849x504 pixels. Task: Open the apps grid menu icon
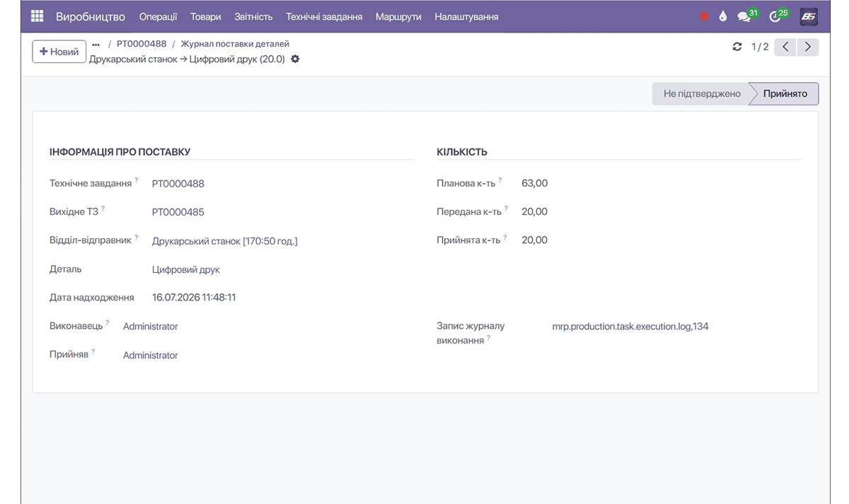[37, 16]
